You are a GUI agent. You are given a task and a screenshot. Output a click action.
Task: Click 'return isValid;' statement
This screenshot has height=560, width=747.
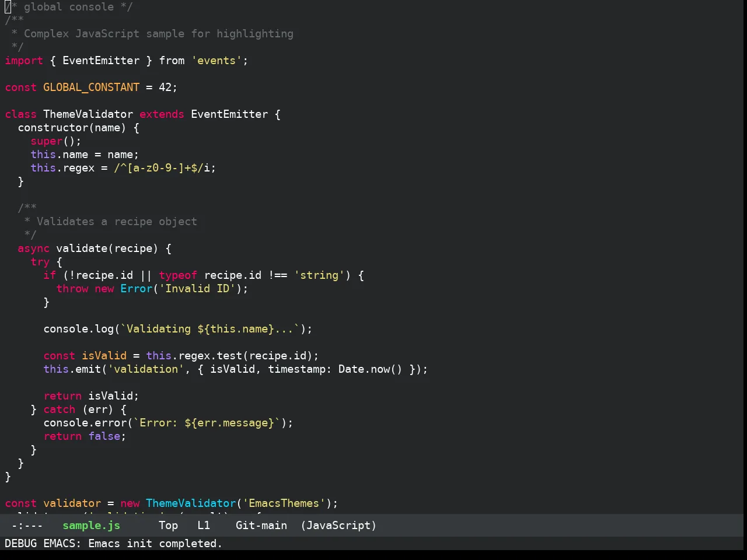(91, 396)
